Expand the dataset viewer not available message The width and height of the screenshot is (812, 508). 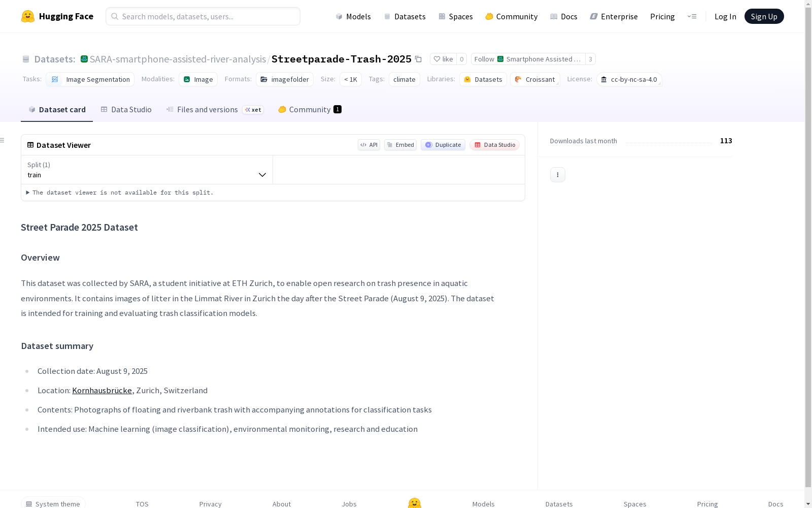pos(120,193)
